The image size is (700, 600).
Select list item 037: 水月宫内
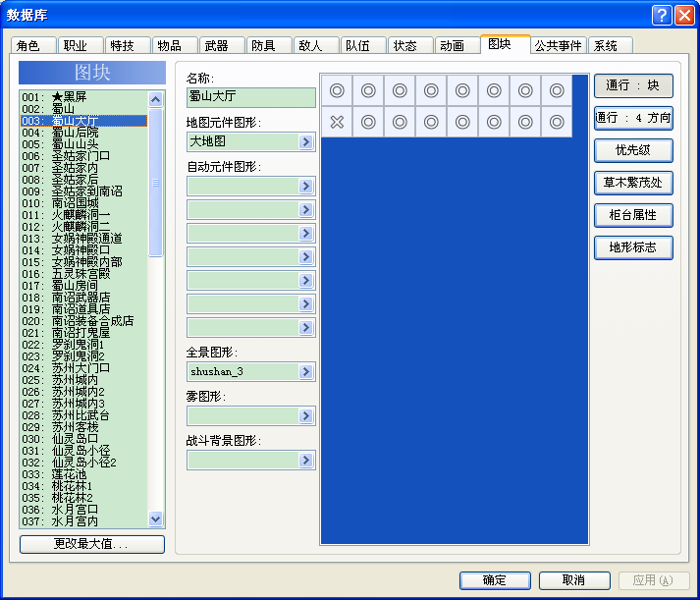(83, 521)
